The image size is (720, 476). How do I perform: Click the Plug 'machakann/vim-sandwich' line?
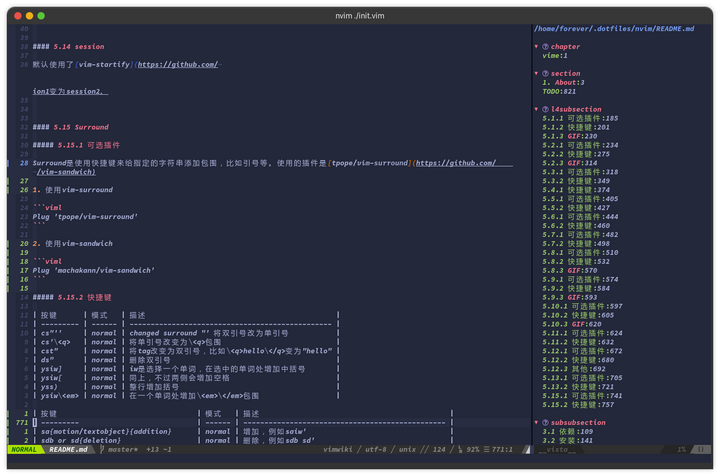coord(94,270)
